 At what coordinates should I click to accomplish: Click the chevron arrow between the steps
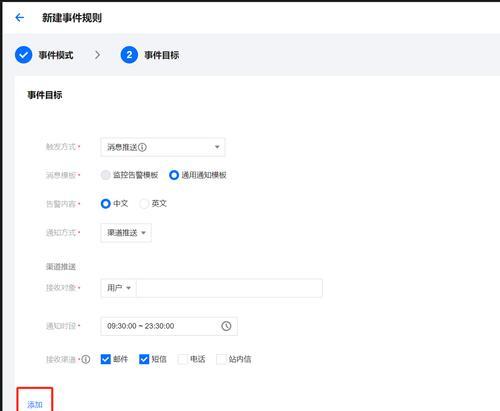(x=97, y=55)
